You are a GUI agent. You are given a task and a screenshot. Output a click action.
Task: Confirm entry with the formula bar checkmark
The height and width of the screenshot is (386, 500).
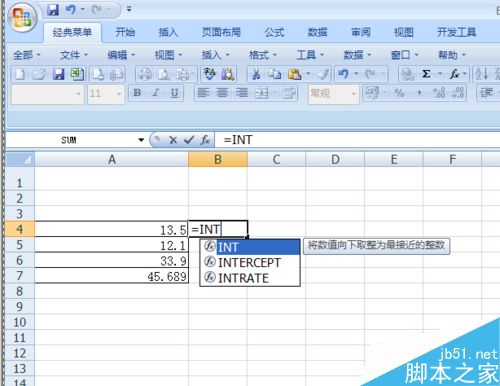pos(189,140)
